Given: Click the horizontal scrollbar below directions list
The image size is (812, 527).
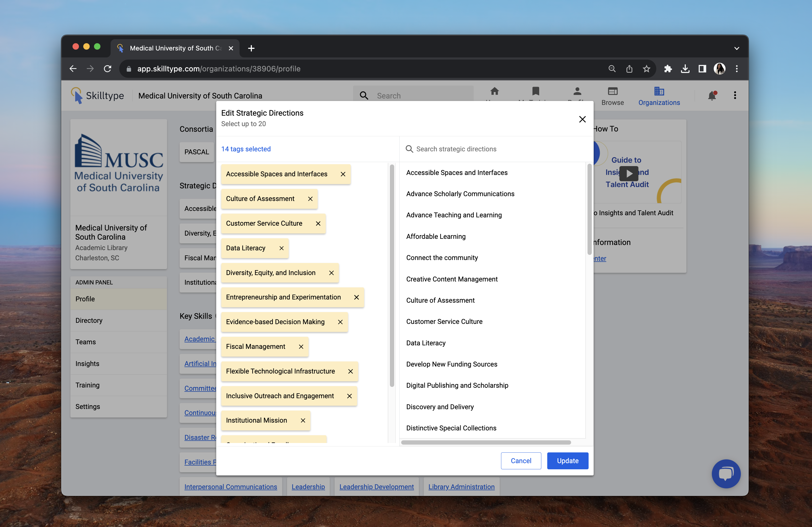Looking at the screenshot, I should click(x=485, y=442).
